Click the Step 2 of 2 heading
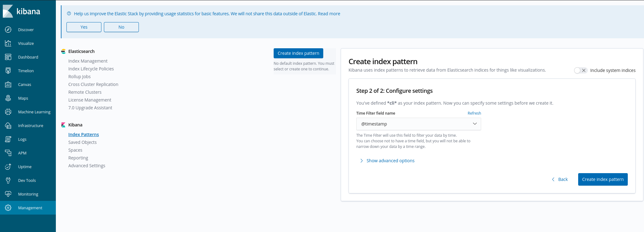The width and height of the screenshot is (644, 232). point(394,91)
